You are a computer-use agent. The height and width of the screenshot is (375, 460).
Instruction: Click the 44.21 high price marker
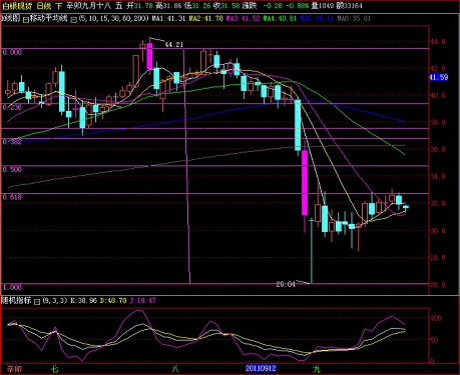point(174,44)
